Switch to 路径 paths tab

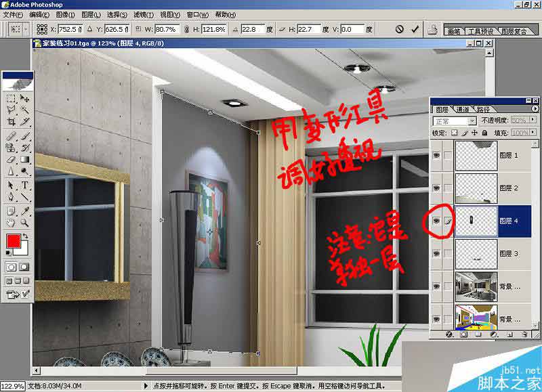point(483,110)
